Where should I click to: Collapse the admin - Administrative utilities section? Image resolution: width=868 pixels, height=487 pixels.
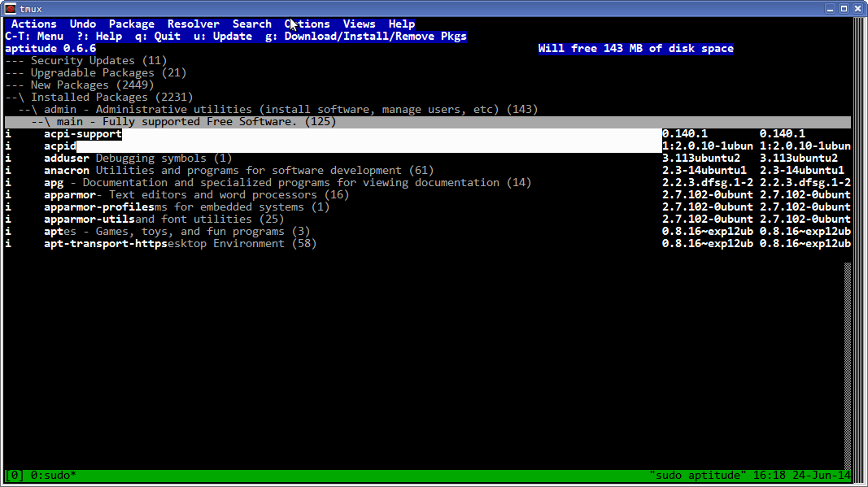278,109
